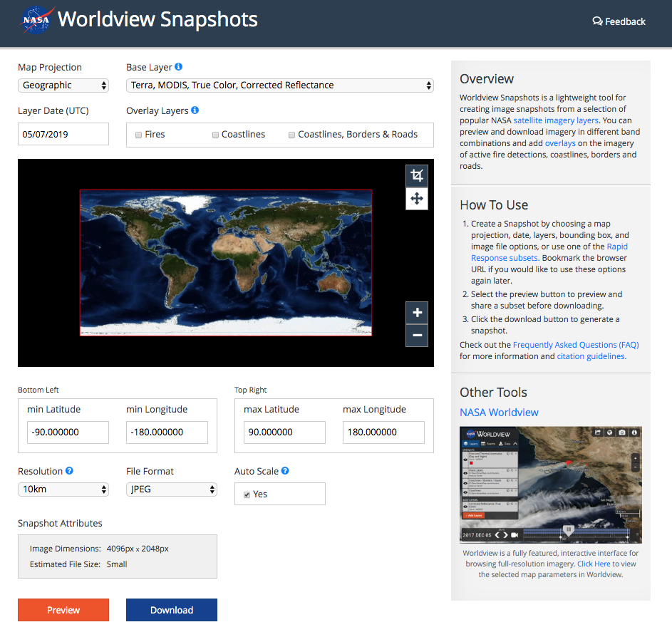
Task: Open the Resolution dropdown
Action: [x=63, y=490]
